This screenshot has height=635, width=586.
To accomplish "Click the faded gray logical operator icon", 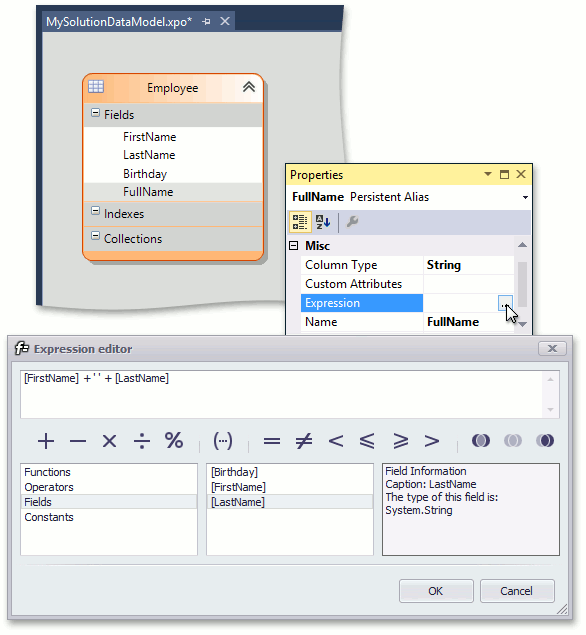I will (x=513, y=440).
